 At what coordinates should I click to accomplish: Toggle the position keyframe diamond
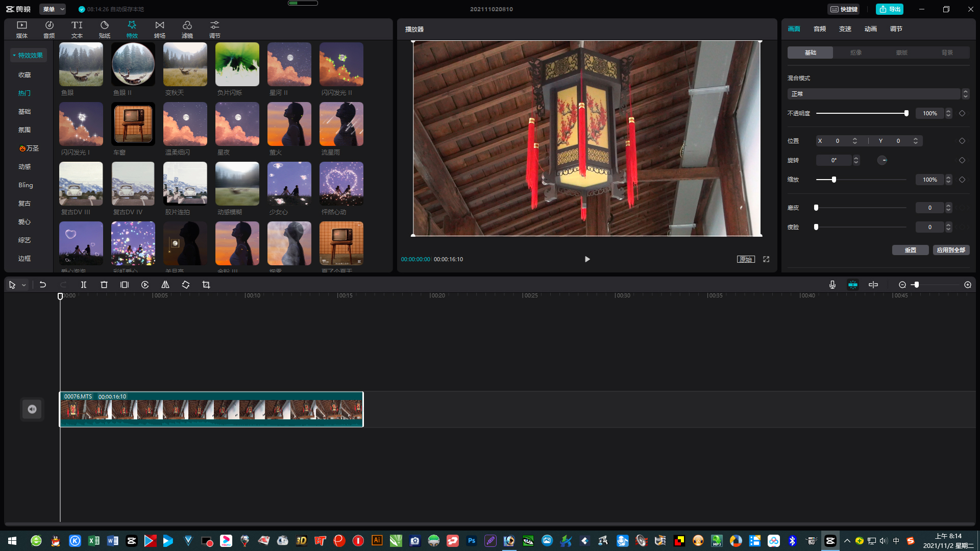(x=962, y=141)
